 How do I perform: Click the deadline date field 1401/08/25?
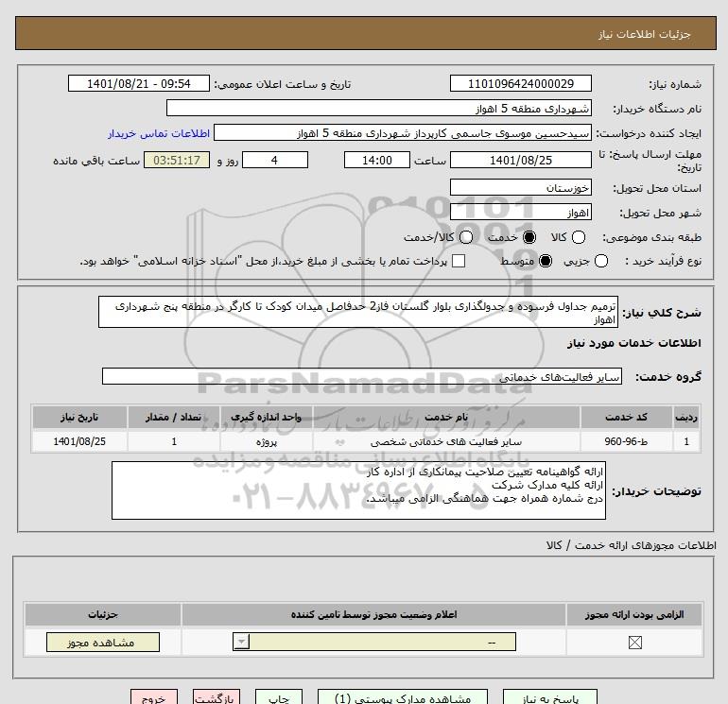520,160
